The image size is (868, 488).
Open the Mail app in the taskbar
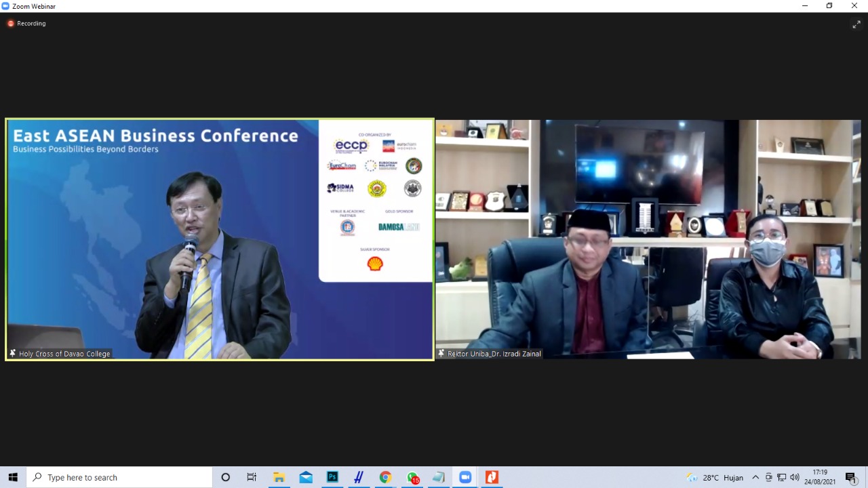point(306,477)
